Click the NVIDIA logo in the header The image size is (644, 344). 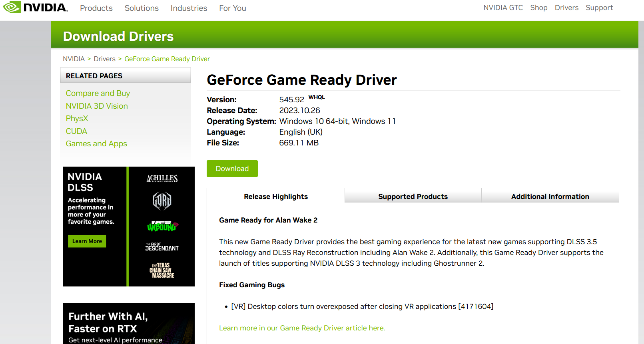(x=35, y=8)
